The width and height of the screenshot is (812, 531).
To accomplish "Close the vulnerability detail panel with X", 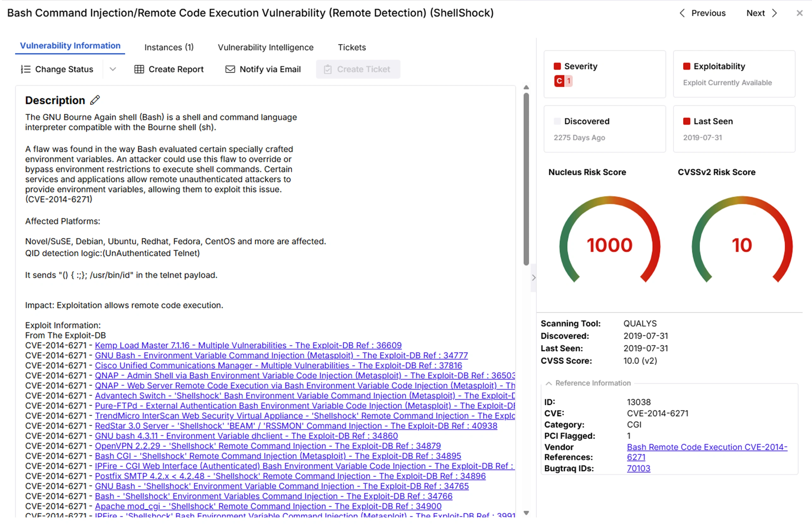I will pyautogui.click(x=799, y=13).
